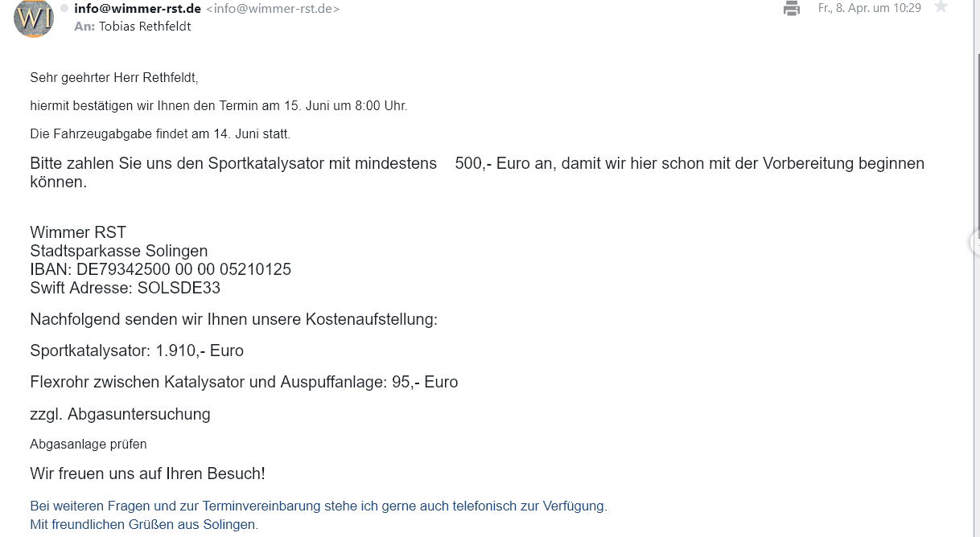Screen dimensions: 980x537
Task: Click the Sportkatalysator 1.910,- Euro line
Action: click(x=137, y=350)
